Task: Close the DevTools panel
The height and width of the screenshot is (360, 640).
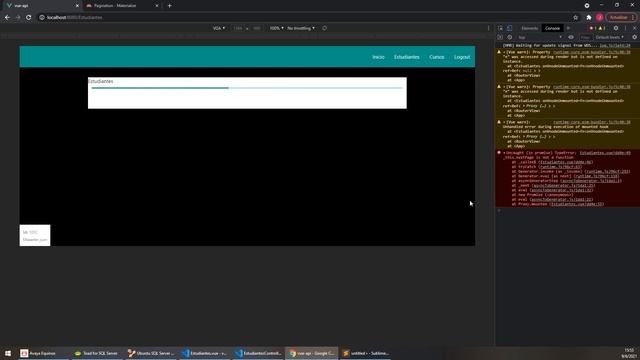Action: tap(635, 28)
